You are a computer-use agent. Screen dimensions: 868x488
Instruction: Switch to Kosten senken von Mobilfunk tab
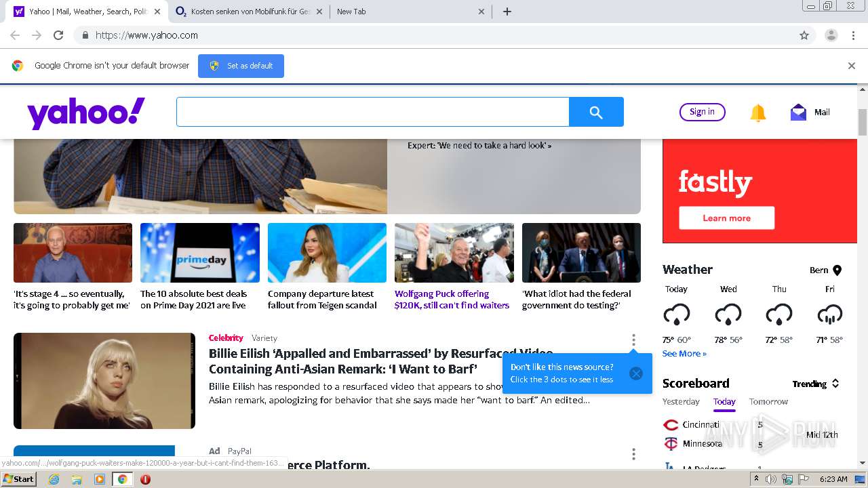tap(249, 12)
